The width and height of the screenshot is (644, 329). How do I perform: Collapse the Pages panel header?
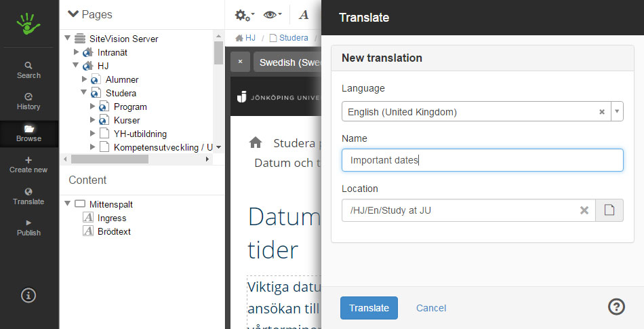click(x=73, y=14)
